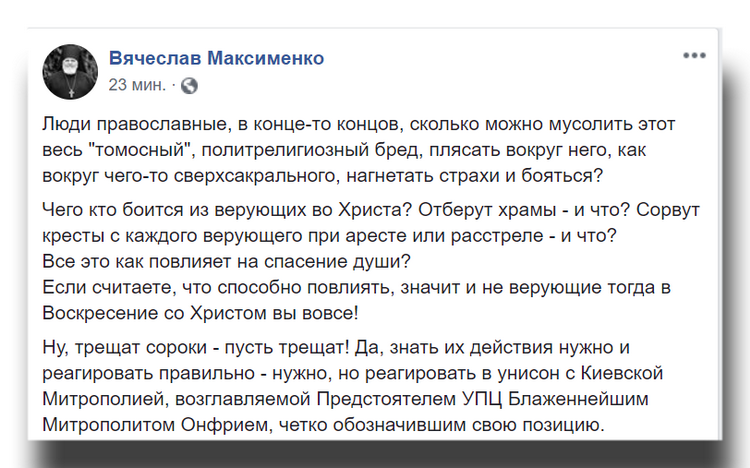Click the word "Киевской" in the post
The width and height of the screenshot is (750, 468).
pos(622,373)
